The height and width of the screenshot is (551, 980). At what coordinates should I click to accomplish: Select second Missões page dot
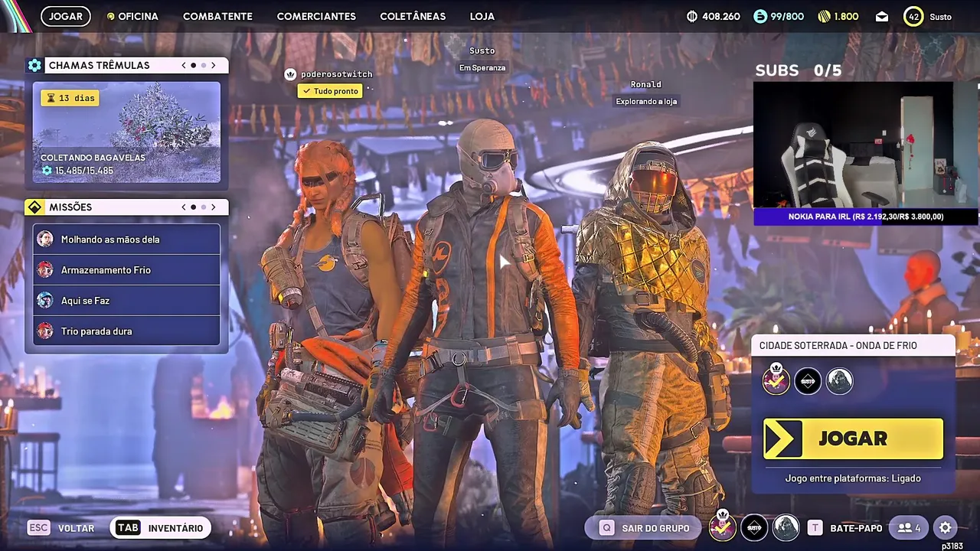pyautogui.click(x=203, y=207)
